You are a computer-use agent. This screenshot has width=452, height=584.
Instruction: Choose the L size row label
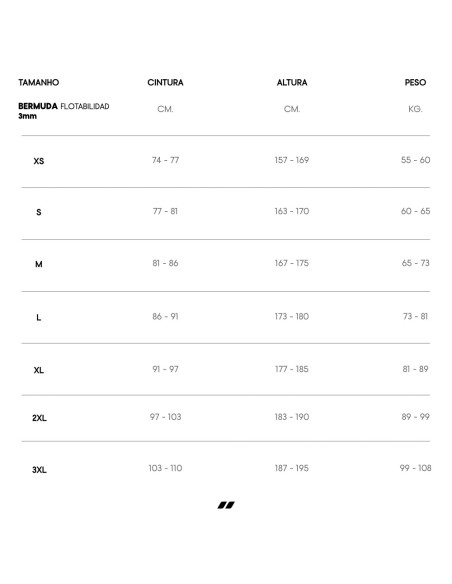pyautogui.click(x=39, y=317)
